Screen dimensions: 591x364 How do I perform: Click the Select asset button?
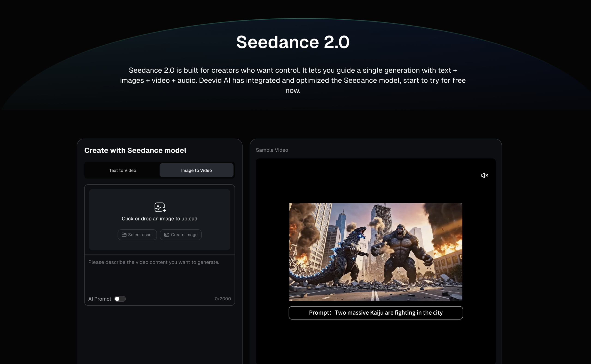point(137,235)
